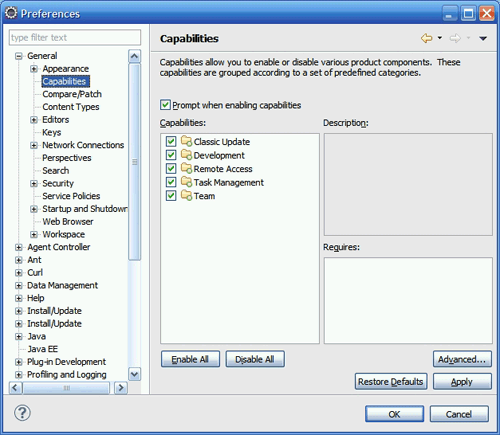Open the help question mark icon

(22, 413)
